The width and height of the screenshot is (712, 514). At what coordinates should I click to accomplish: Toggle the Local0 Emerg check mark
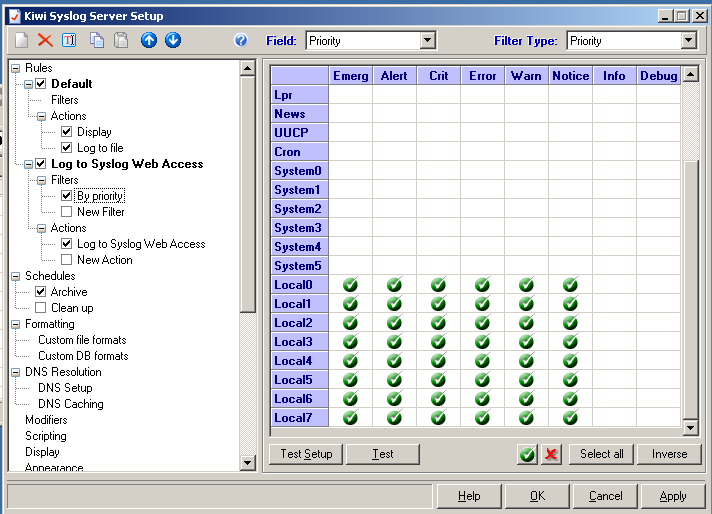tap(350, 285)
